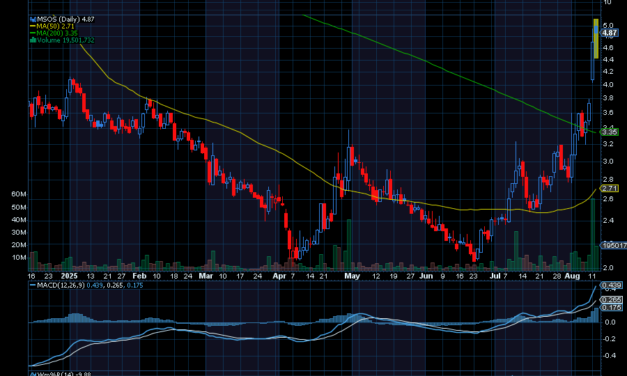Viewport: 627px width, 376px height.
Task: Click the 0.439 MACD value tag
Action: point(612,285)
